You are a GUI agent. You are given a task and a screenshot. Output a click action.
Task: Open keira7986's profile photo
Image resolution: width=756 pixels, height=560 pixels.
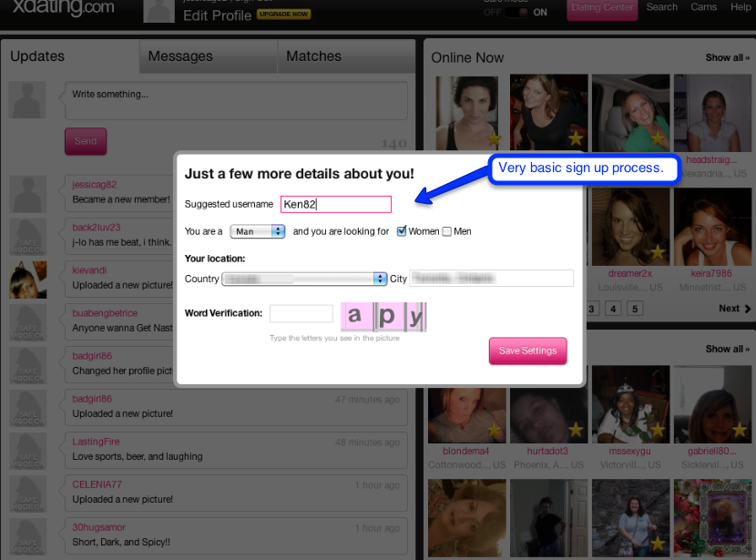(712, 227)
